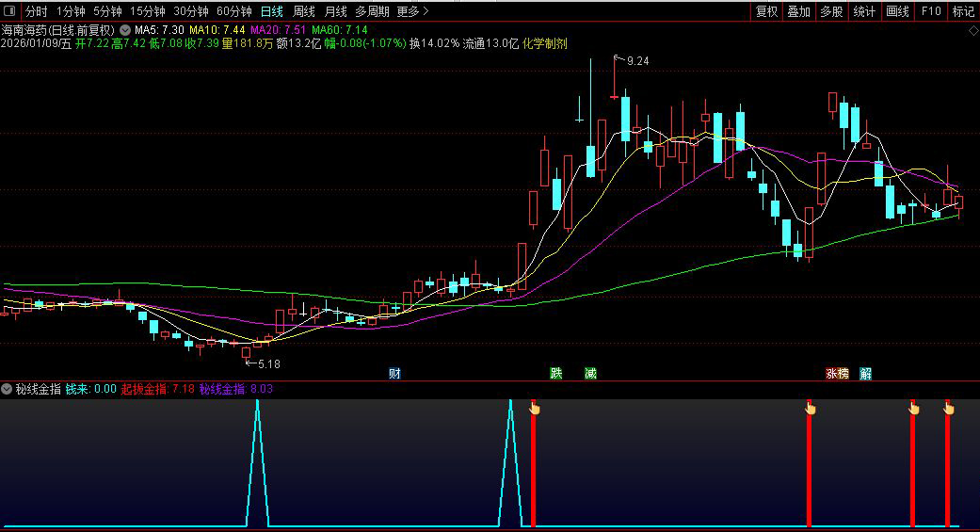Expand the 秘线金指 indicator dropdown arrow
The image size is (980, 532).
[8, 389]
